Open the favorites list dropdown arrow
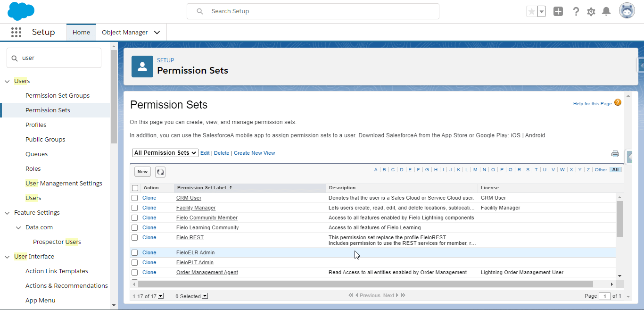 point(541,11)
